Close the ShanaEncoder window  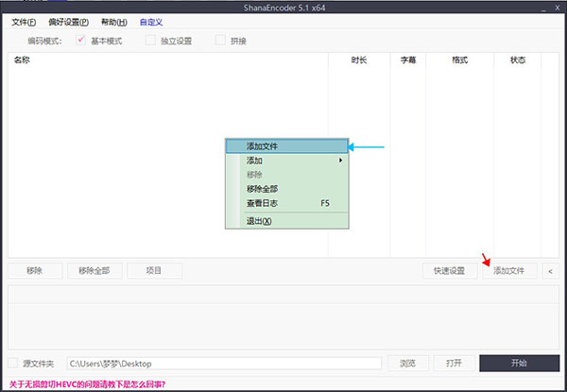click(x=558, y=8)
